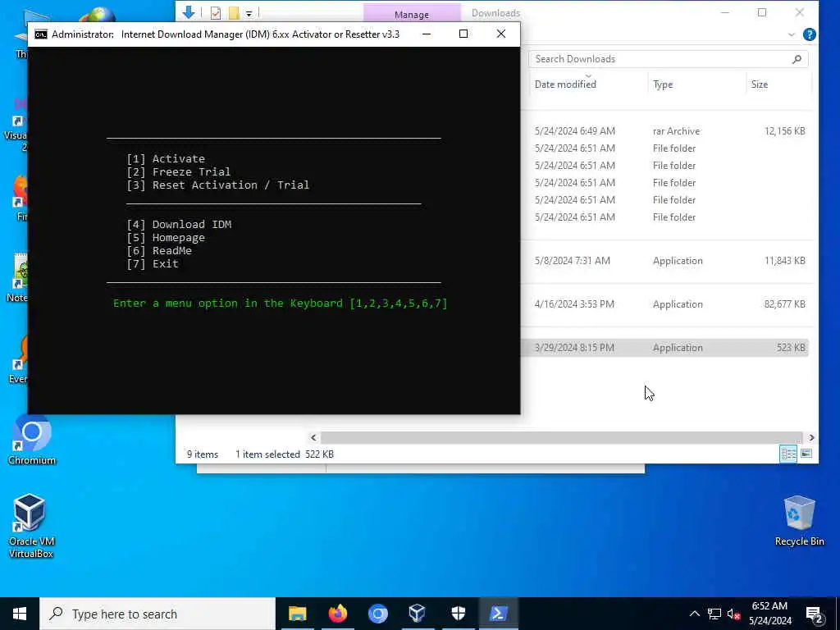Screen dimensions: 840x630
Task: Switch to PowerShell taskbar icon
Action: point(498,614)
